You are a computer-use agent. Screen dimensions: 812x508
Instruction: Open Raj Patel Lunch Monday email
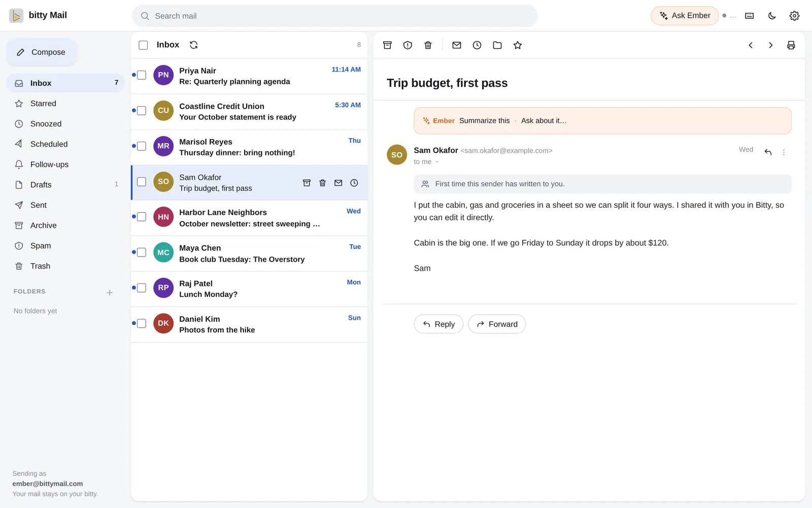coord(249,289)
